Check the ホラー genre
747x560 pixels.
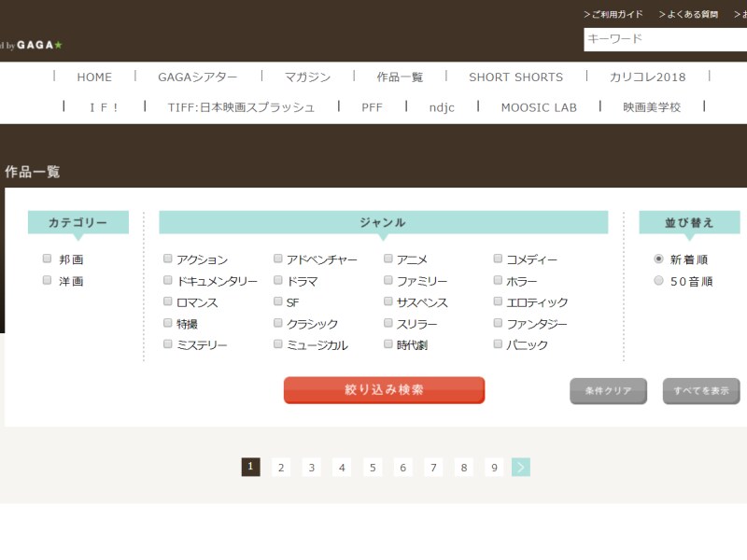[498, 280]
